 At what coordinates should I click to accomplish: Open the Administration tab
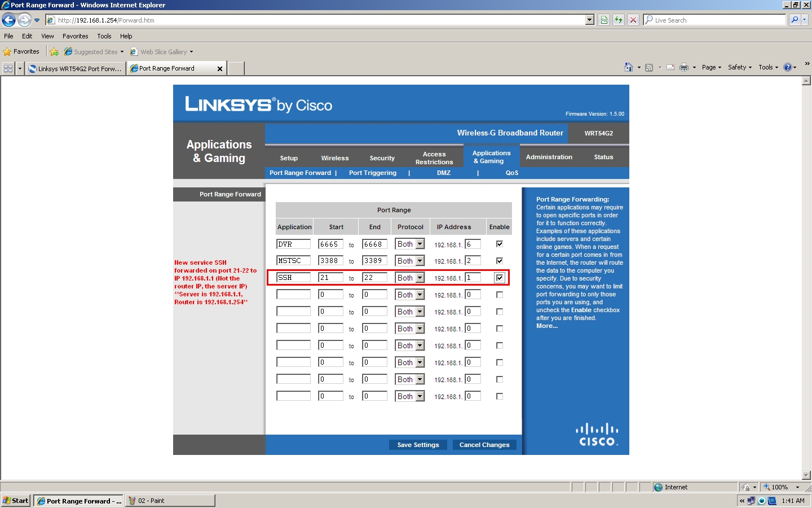(x=549, y=157)
